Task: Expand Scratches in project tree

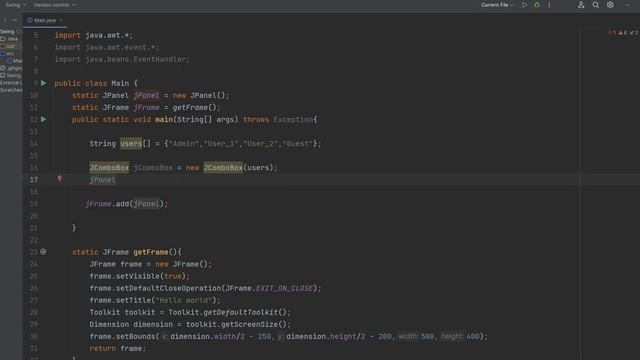Action: click(11, 90)
